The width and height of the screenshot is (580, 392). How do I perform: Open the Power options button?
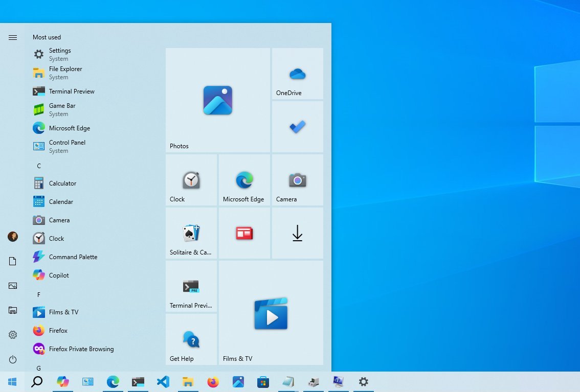point(13,359)
